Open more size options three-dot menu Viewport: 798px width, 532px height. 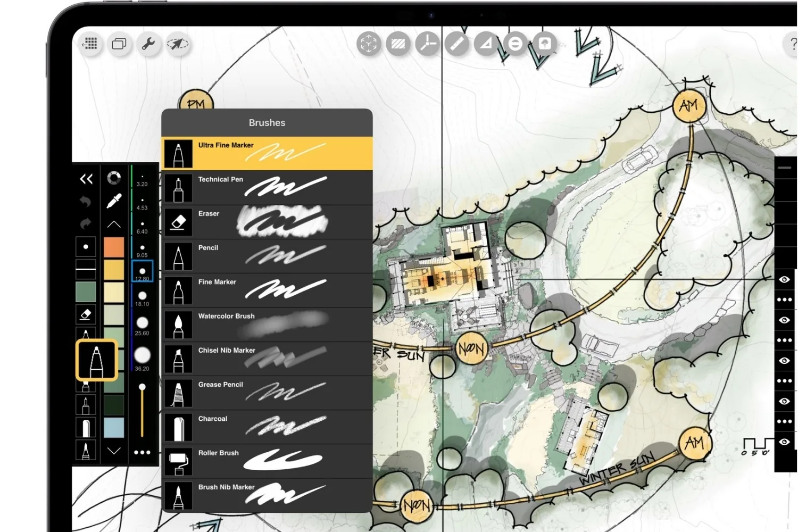pos(142,452)
